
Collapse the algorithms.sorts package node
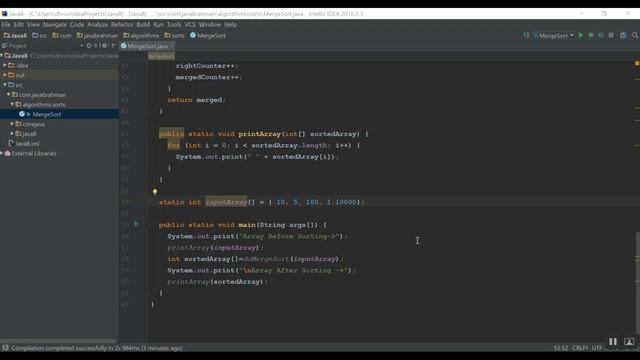(12, 104)
